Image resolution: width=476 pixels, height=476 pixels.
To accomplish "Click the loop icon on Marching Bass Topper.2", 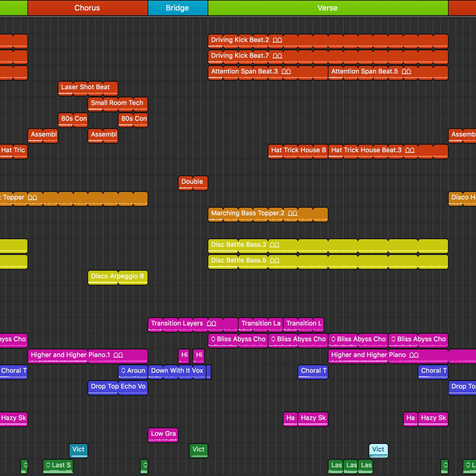I will click(292, 213).
